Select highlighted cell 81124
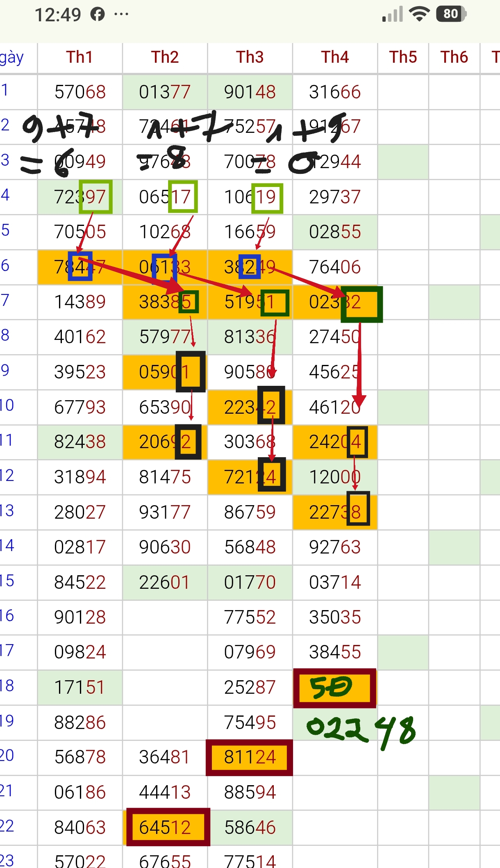 [250, 757]
